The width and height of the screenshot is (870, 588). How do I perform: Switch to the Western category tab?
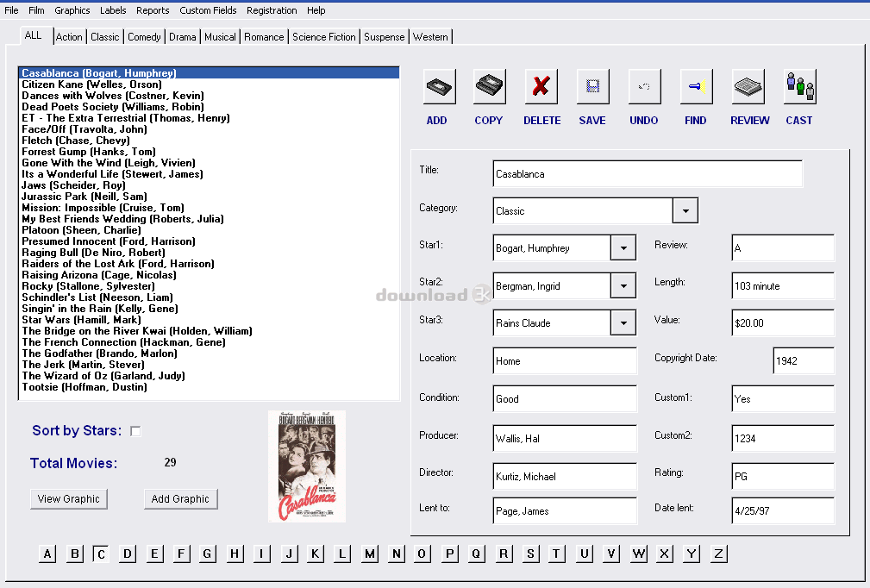pos(430,36)
